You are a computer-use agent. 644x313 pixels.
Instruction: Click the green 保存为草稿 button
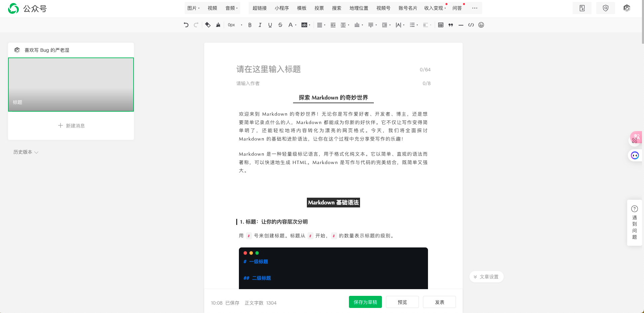click(365, 302)
